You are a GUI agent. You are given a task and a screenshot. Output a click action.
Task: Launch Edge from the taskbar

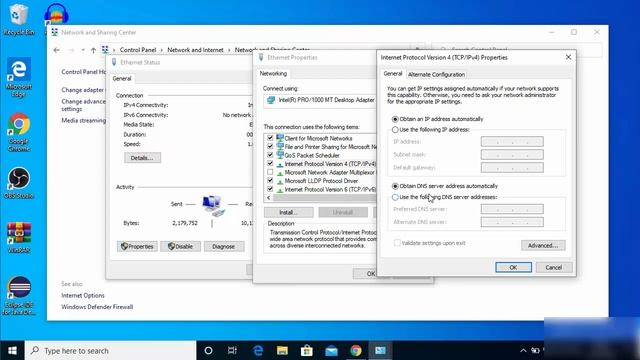click(x=258, y=350)
